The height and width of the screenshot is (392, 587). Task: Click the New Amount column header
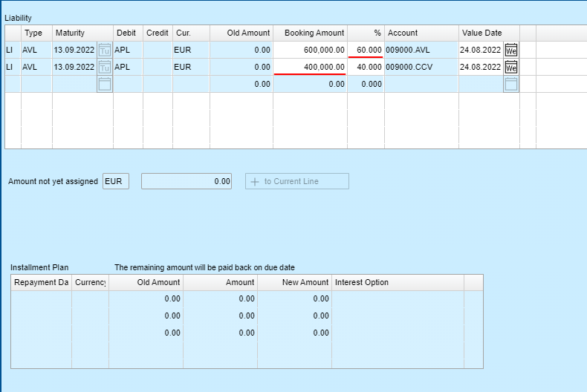tap(295, 282)
